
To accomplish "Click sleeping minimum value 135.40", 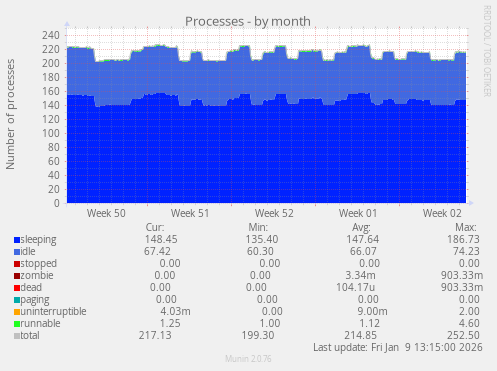I will coord(262,239).
